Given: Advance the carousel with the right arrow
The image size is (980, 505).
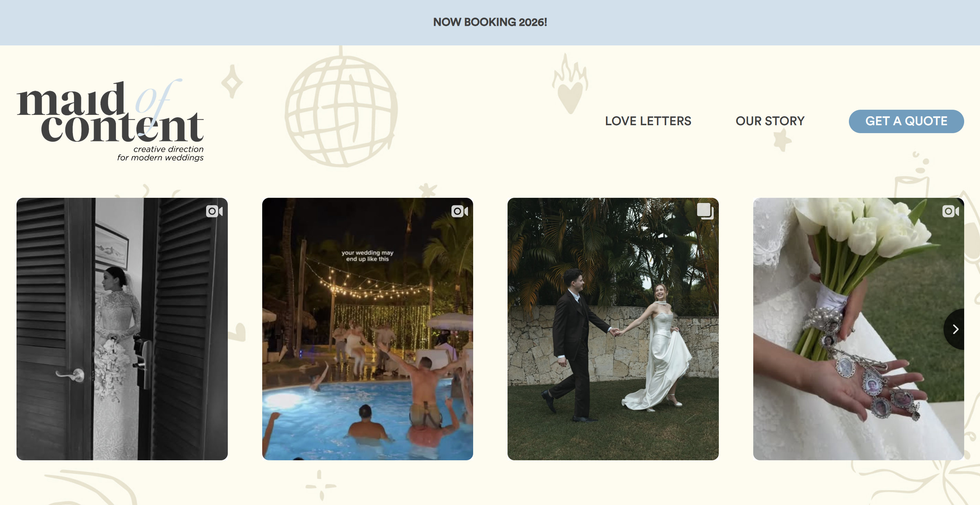Looking at the screenshot, I should pos(955,329).
